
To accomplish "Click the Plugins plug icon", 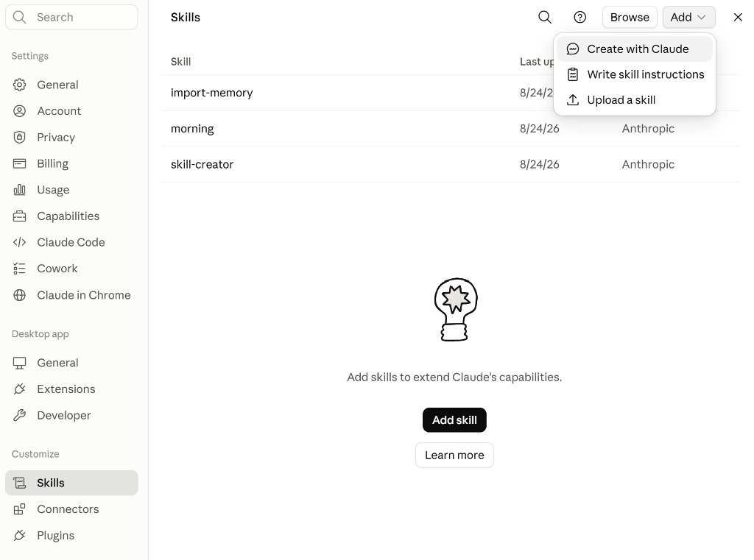I will pos(19,536).
